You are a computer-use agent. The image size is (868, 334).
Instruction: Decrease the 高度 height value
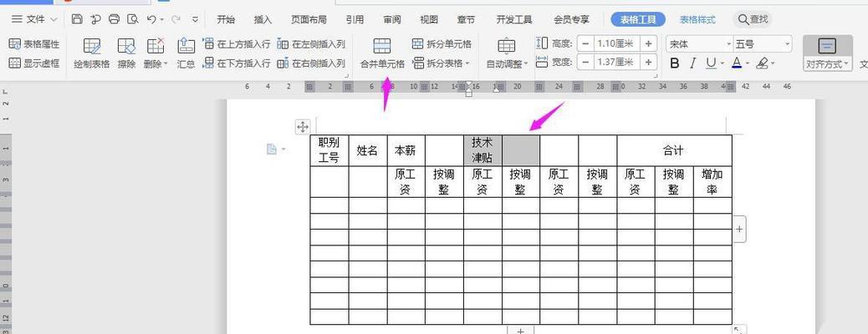pos(585,43)
